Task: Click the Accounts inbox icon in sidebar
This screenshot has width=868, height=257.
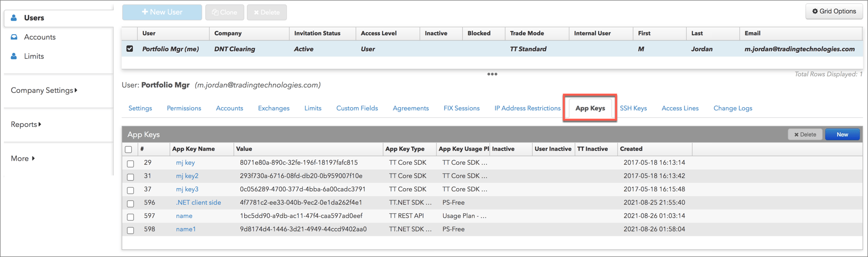Action: click(14, 37)
